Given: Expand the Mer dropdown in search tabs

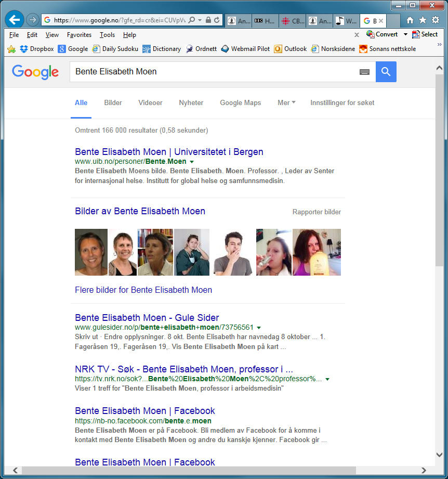Looking at the screenshot, I should click(x=286, y=103).
